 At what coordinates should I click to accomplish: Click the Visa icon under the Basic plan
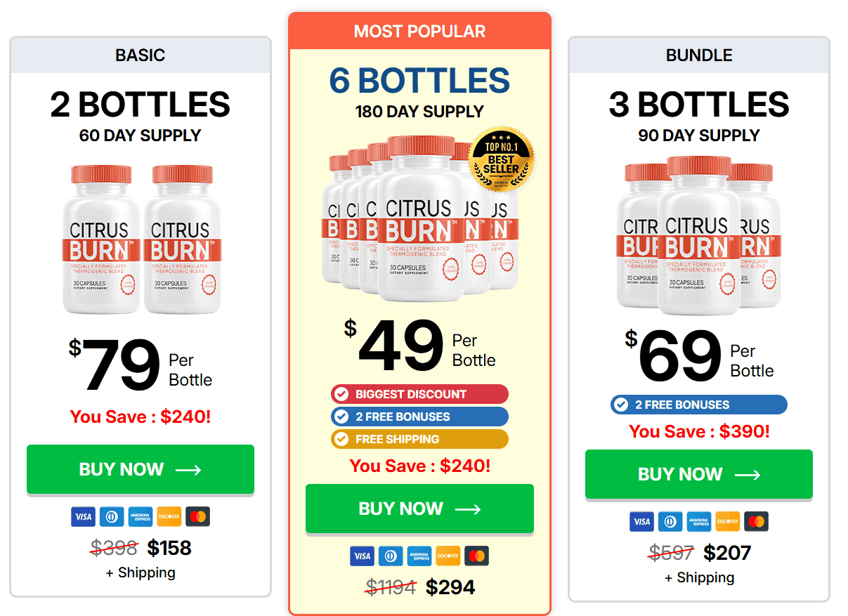[83, 516]
